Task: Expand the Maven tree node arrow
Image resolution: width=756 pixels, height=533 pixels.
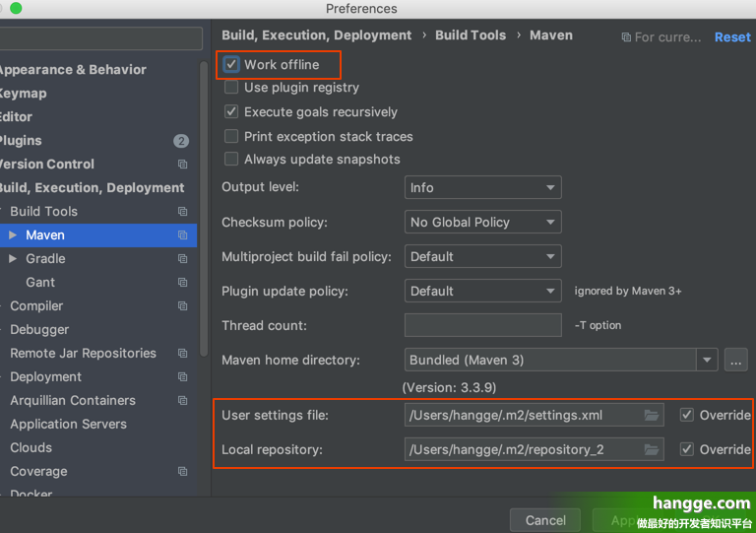Action: pyautogui.click(x=13, y=234)
